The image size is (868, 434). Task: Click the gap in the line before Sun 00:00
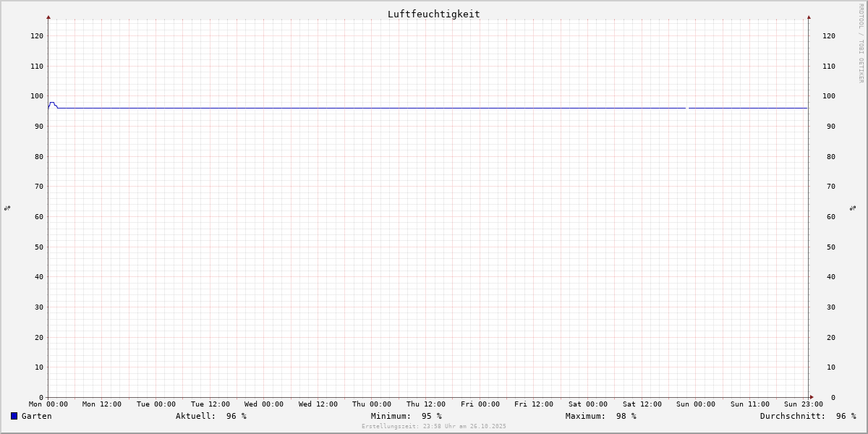687,108
